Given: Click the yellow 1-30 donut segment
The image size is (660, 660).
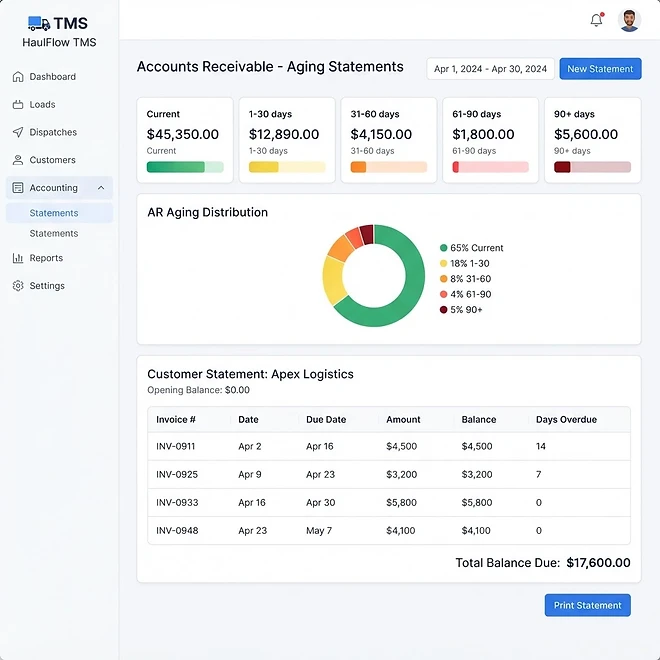Looking at the screenshot, I should [x=333, y=280].
